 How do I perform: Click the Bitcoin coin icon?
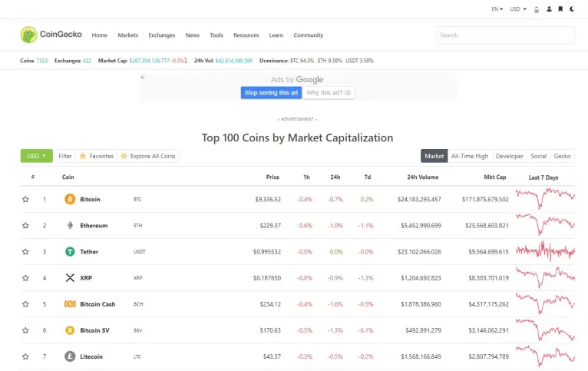pyautogui.click(x=70, y=199)
